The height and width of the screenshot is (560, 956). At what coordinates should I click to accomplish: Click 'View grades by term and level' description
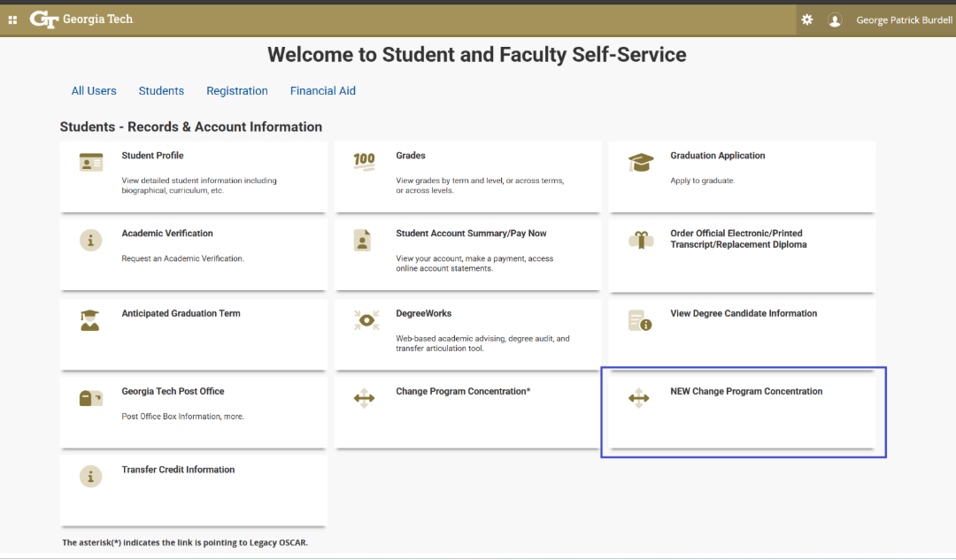pos(480,185)
